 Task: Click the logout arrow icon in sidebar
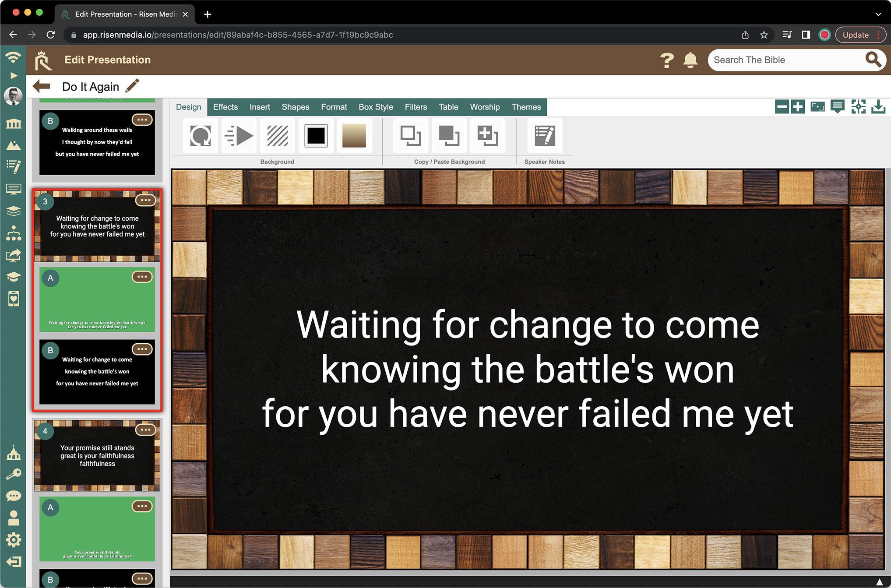point(14,562)
